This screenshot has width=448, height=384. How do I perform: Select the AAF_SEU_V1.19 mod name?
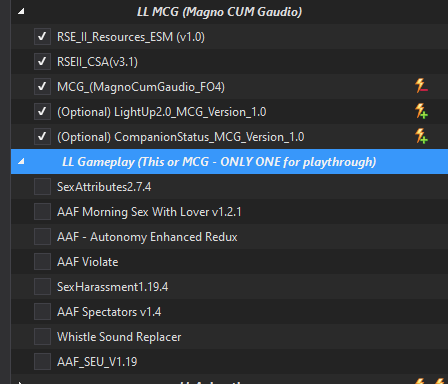[97, 362]
